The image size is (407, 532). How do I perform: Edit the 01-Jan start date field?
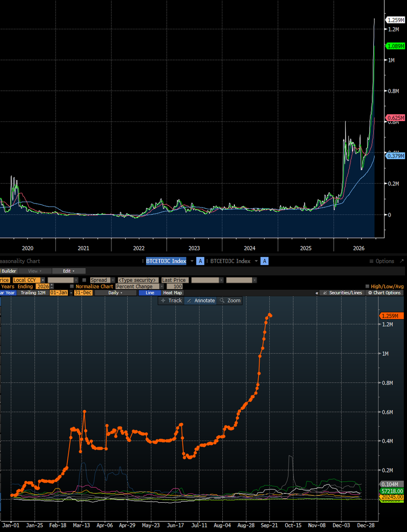point(59,293)
